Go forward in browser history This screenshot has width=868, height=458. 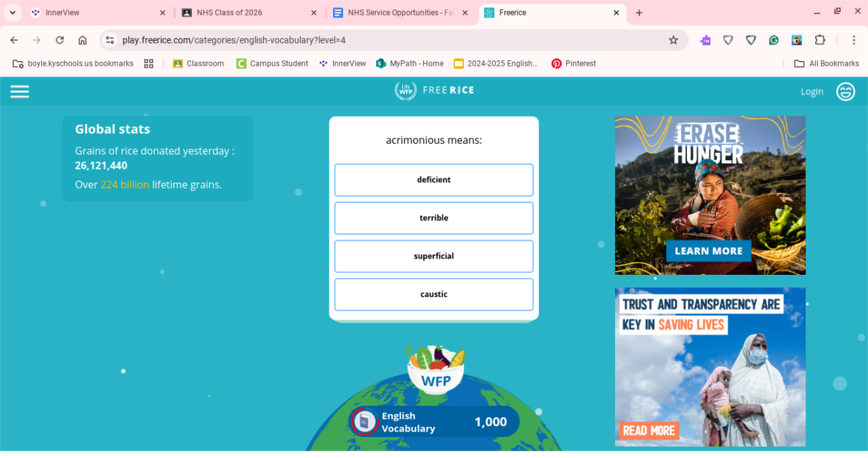pyautogui.click(x=37, y=40)
